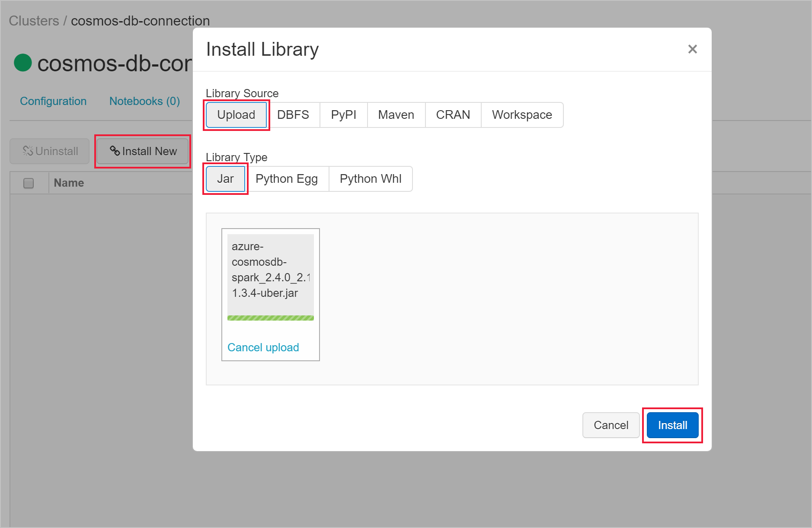Click the uploaded azure-cosmosdb-spark jar file tile

[270, 272]
